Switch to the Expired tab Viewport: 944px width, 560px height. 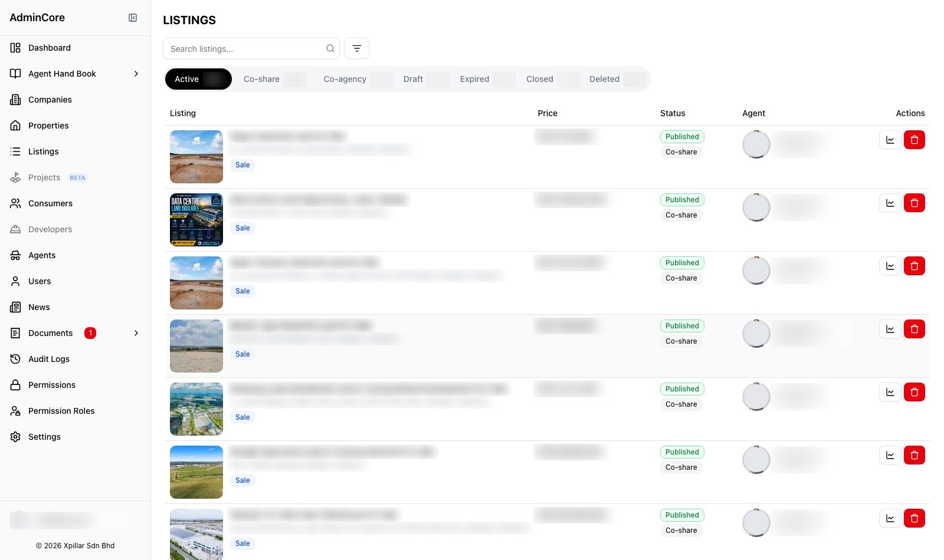487,79
